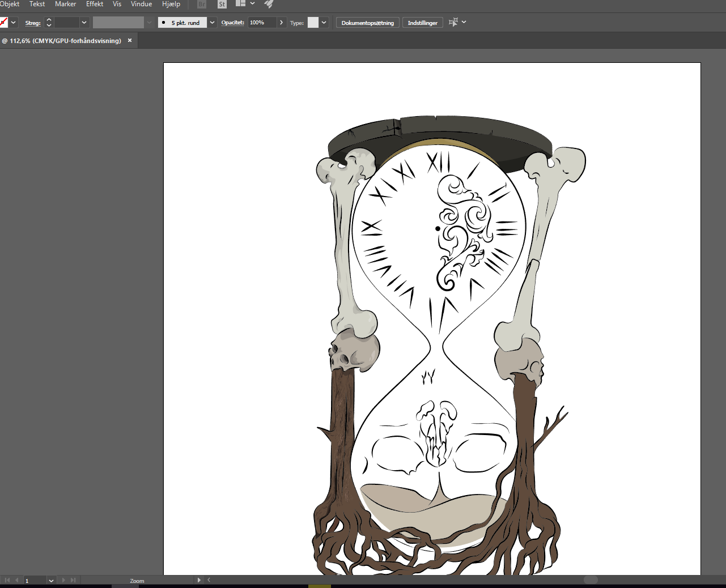Go to next artboard button
This screenshot has height=588, width=726.
pyautogui.click(x=63, y=580)
